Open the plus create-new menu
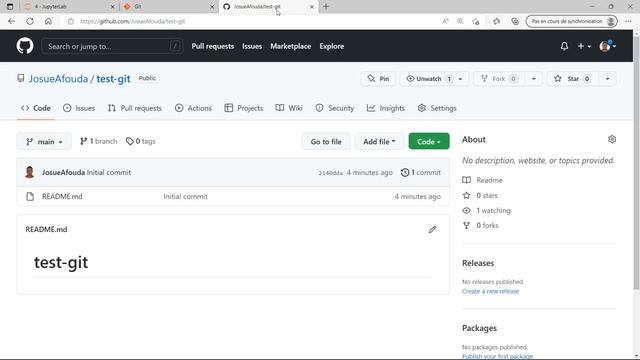 pyautogui.click(x=584, y=46)
